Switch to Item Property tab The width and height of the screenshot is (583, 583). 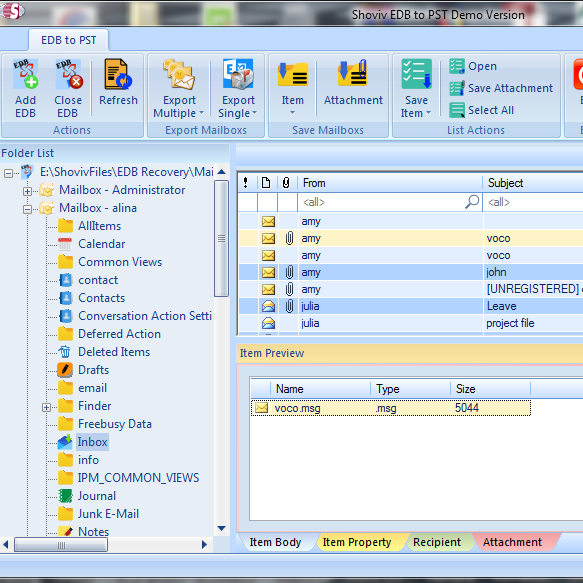pos(357,542)
